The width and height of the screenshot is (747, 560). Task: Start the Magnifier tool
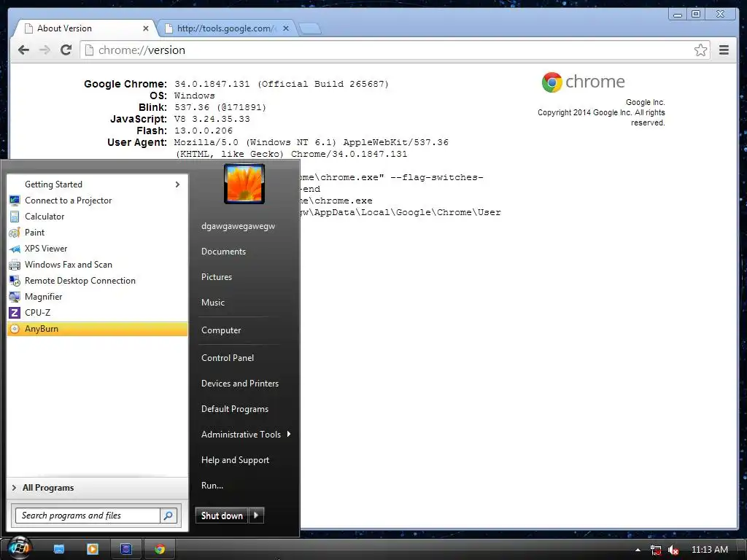click(x=98, y=297)
